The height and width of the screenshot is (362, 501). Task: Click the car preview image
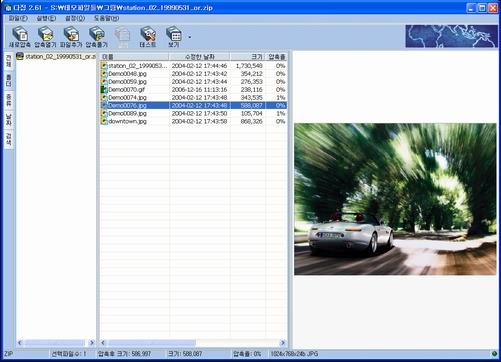(x=395, y=199)
